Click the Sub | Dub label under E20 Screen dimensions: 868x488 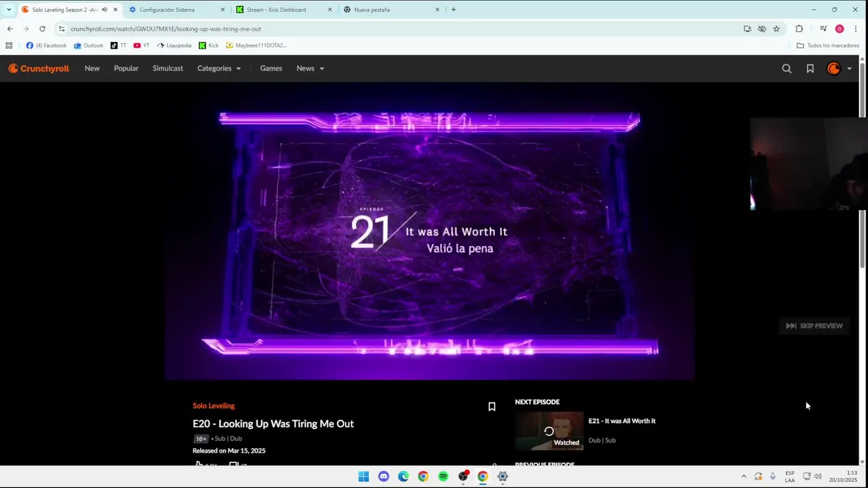click(x=228, y=439)
